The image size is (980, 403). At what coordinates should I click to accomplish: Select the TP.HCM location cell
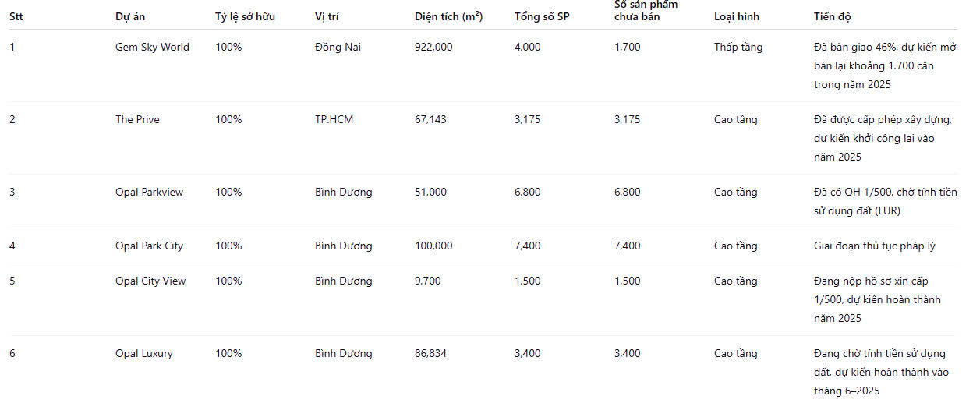334,119
